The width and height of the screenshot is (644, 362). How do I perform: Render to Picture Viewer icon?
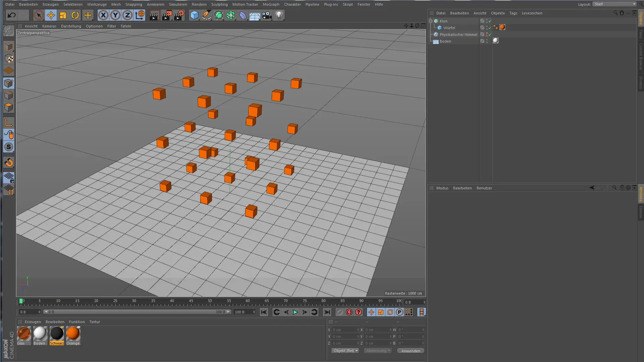[167, 15]
